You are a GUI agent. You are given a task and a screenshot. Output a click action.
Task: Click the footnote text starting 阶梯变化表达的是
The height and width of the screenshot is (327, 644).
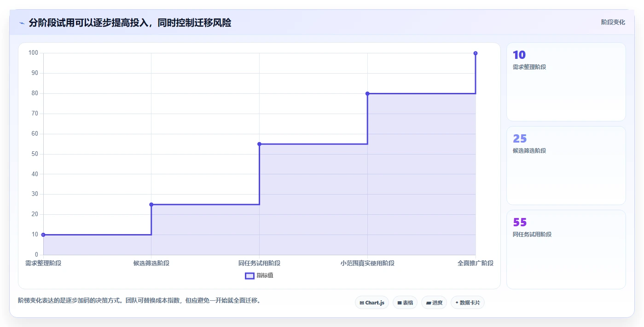point(140,301)
